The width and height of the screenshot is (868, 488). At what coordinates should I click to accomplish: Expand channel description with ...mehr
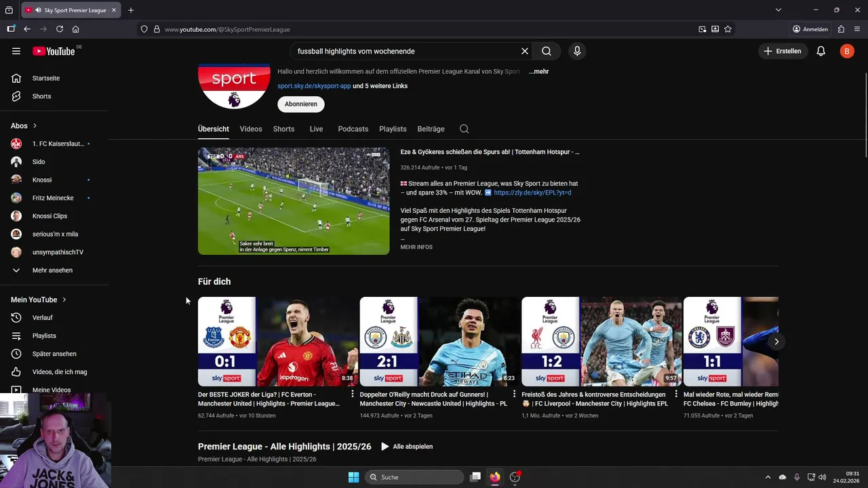539,71
